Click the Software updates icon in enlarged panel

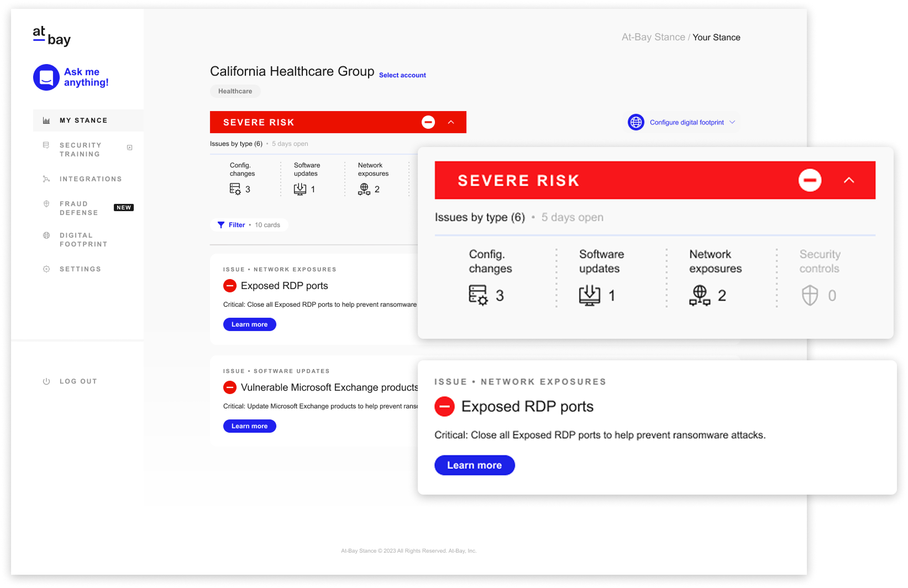tap(590, 295)
